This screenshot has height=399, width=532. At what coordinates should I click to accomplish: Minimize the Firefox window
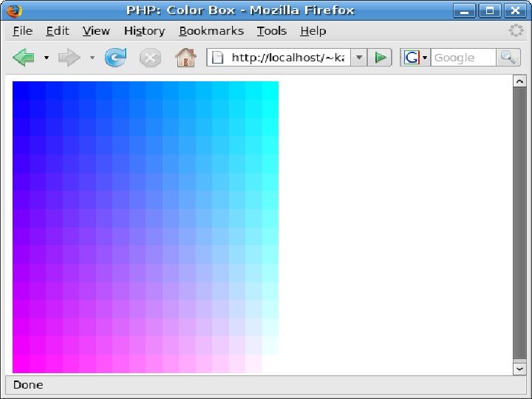tap(465, 10)
